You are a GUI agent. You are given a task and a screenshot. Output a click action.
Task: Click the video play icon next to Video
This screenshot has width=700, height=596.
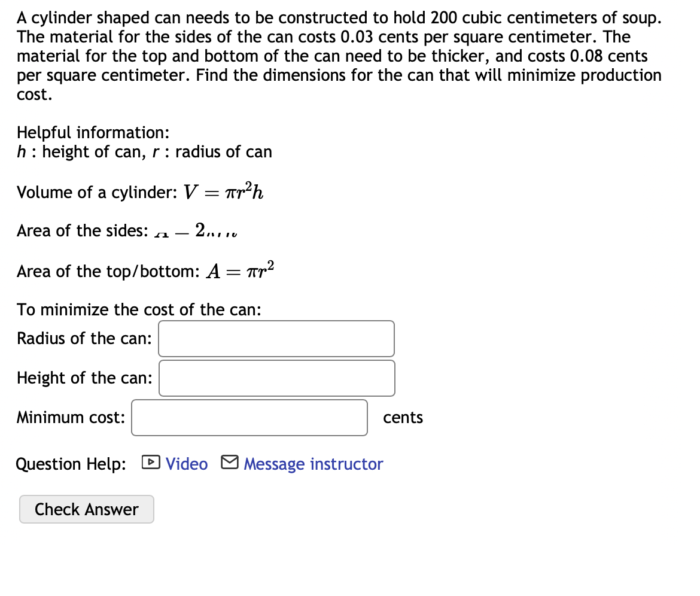click(x=151, y=462)
